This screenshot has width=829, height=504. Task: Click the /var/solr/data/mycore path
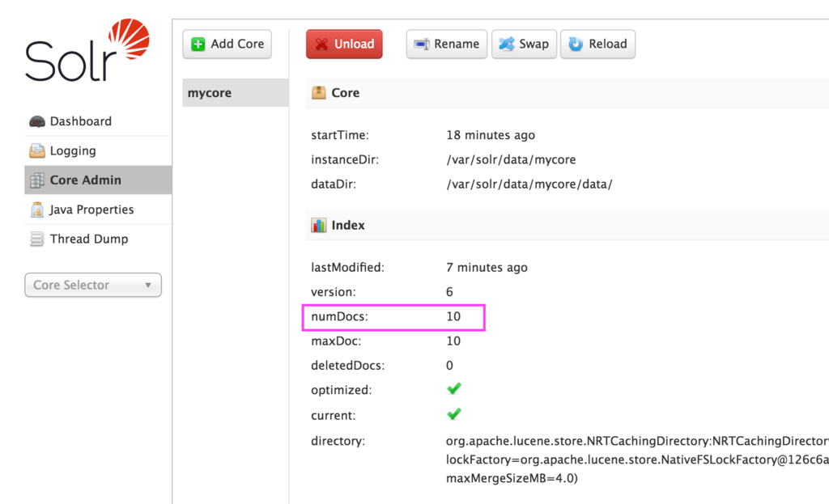tap(512, 159)
